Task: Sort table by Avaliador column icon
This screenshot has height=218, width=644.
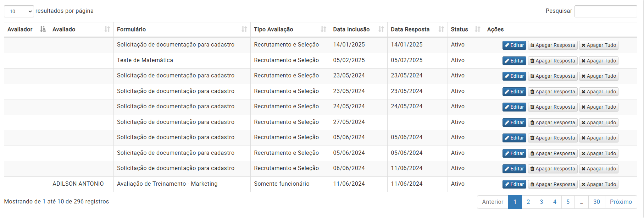Action: (43, 29)
